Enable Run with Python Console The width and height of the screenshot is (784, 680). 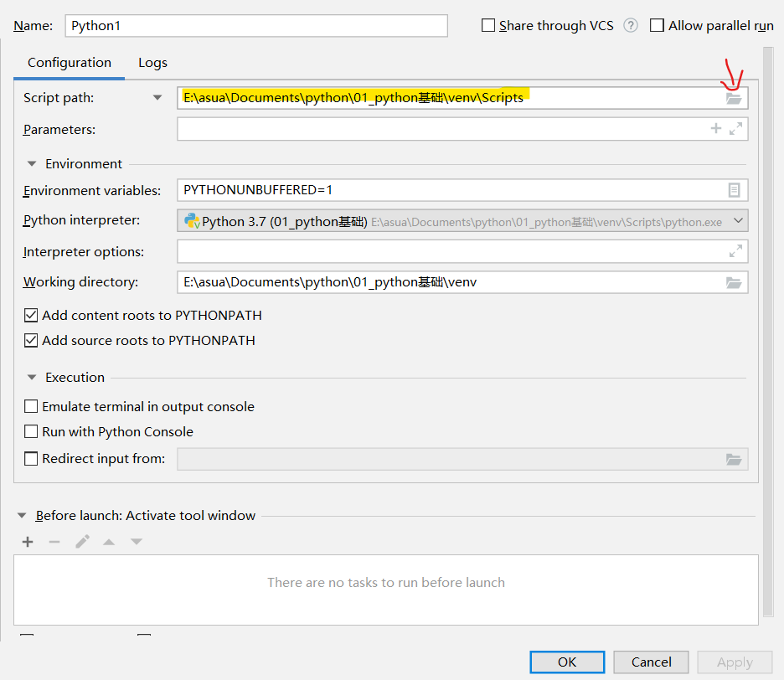pos(31,431)
